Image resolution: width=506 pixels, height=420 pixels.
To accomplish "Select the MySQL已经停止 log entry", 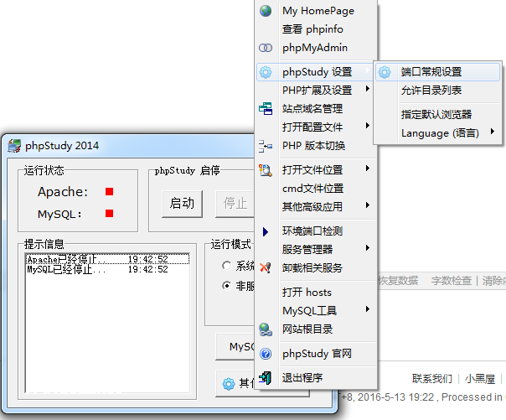I will pyautogui.click(x=107, y=269).
